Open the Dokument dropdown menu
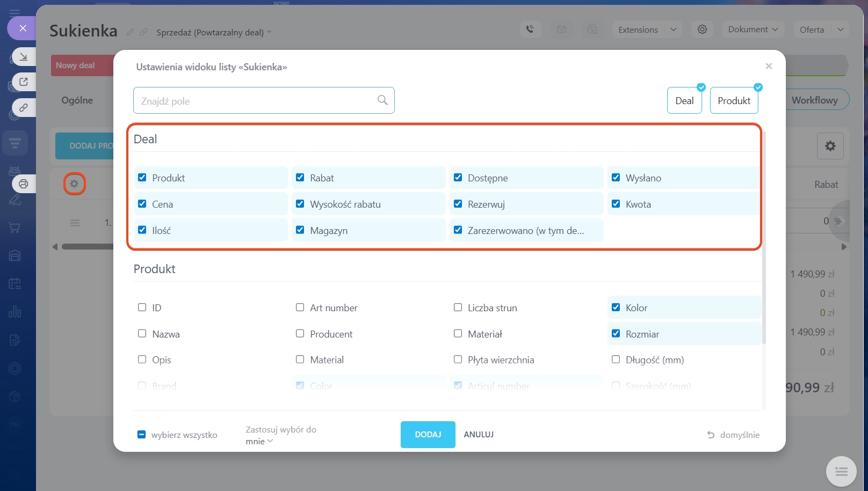The image size is (868, 491). click(753, 30)
